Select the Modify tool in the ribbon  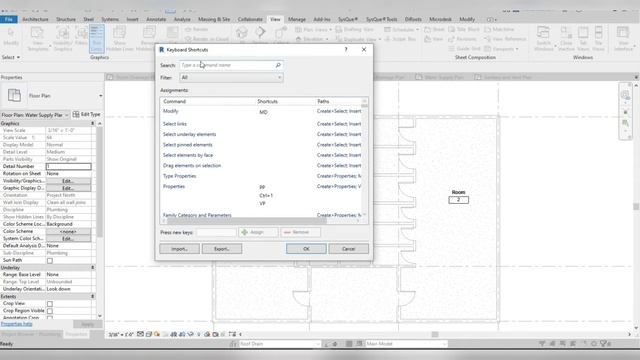(x=11, y=36)
